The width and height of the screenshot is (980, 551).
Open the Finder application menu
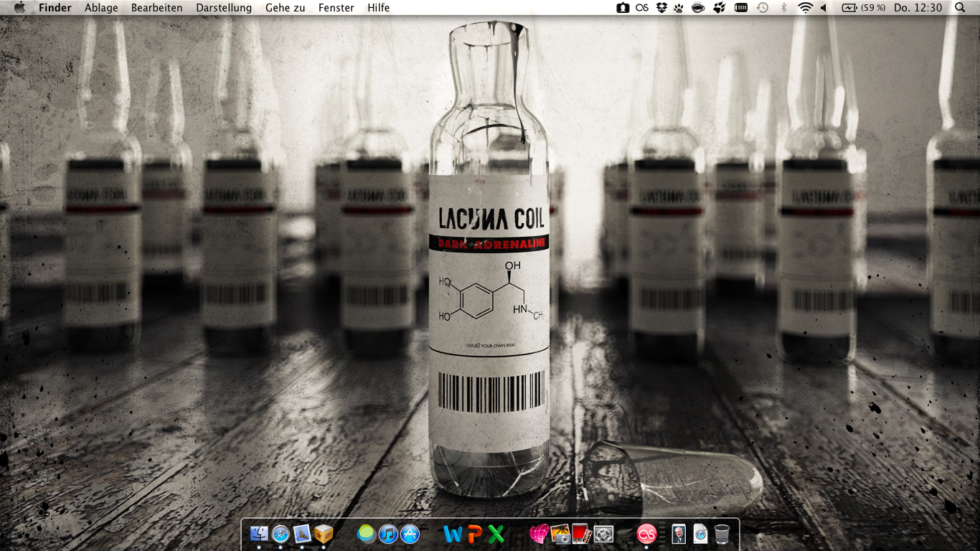click(x=55, y=8)
